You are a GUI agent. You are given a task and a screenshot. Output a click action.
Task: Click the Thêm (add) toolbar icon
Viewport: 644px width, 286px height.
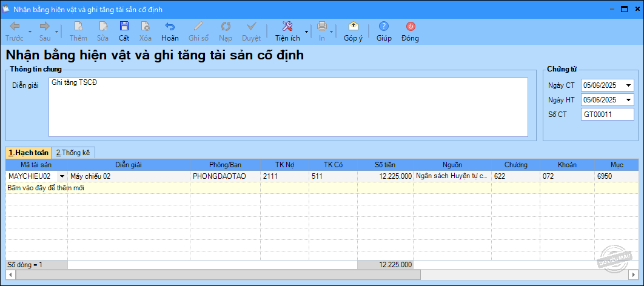pos(78,27)
